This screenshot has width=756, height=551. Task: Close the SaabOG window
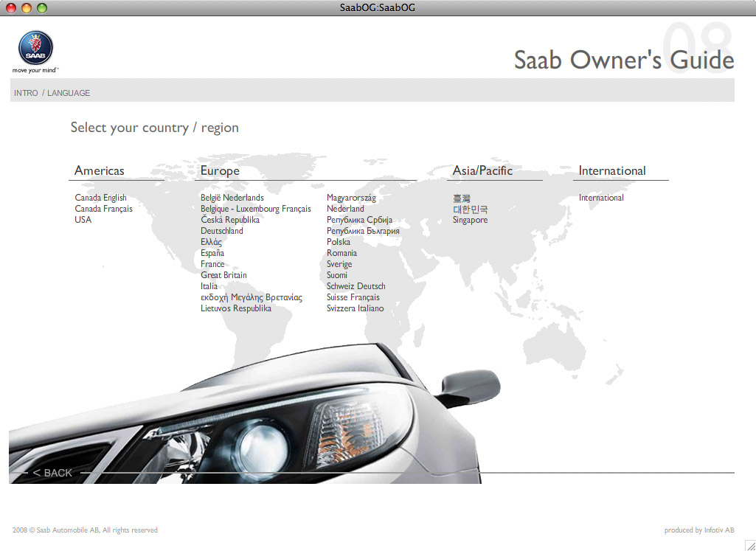[x=10, y=7]
